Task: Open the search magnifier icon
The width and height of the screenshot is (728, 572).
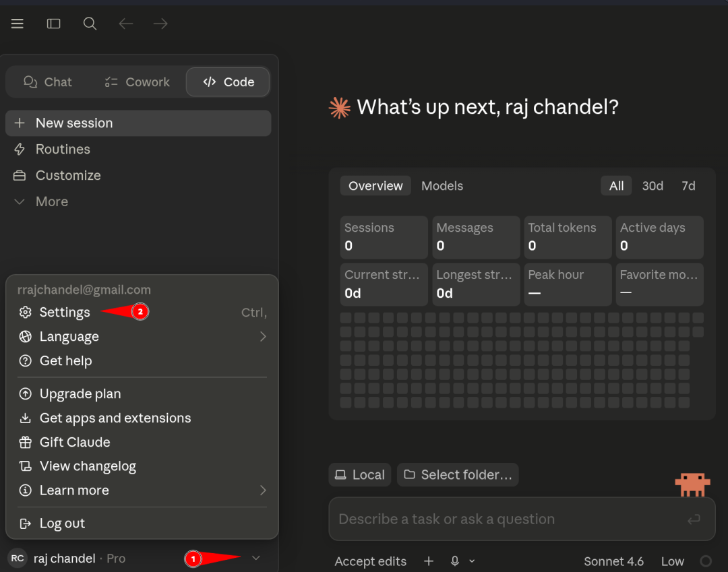Action: click(90, 24)
